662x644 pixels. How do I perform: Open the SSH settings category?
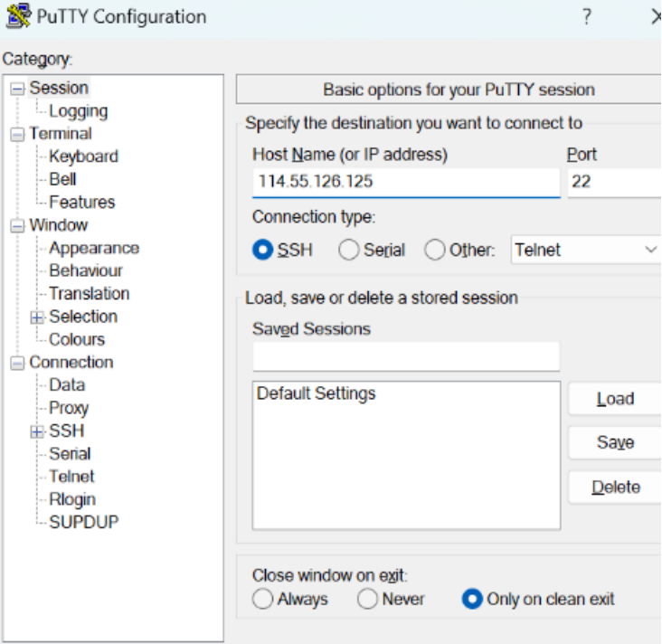67,431
